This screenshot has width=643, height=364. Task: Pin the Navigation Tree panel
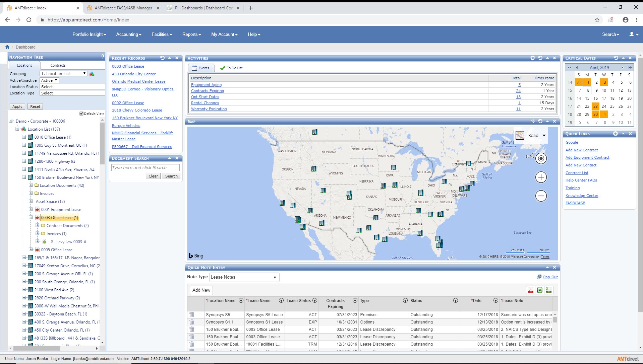(103, 57)
